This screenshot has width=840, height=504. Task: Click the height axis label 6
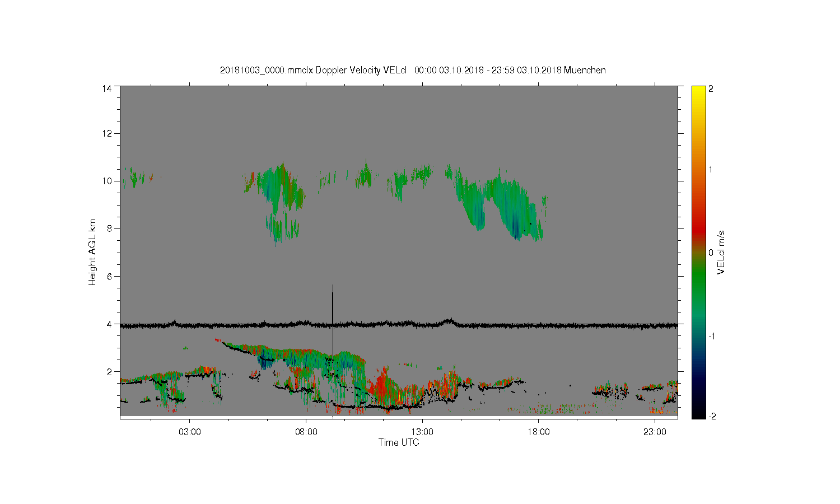[109, 276]
